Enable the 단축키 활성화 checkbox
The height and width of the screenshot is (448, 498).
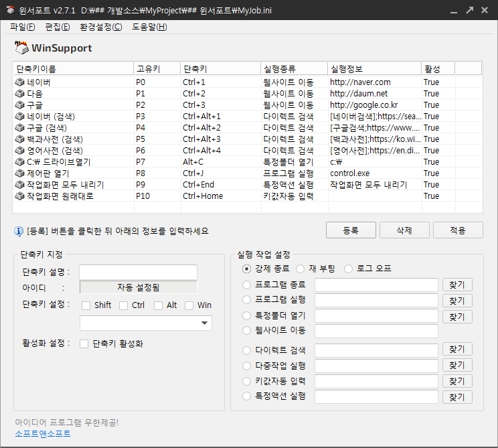coord(84,344)
